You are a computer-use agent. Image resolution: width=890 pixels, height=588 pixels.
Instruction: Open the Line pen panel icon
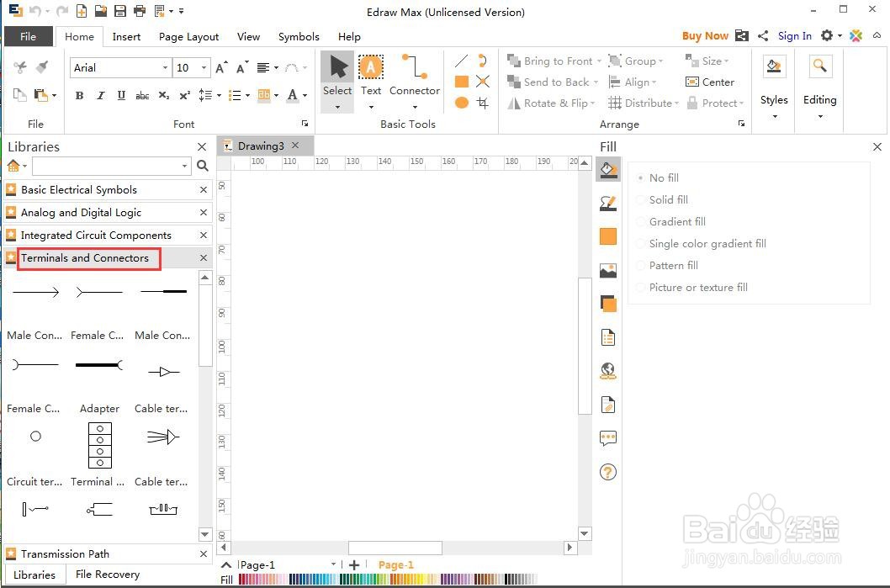pyautogui.click(x=608, y=204)
